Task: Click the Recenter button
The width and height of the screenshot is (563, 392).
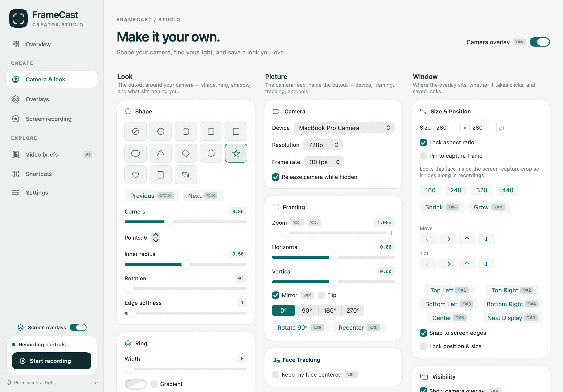Action: [x=359, y=328]
